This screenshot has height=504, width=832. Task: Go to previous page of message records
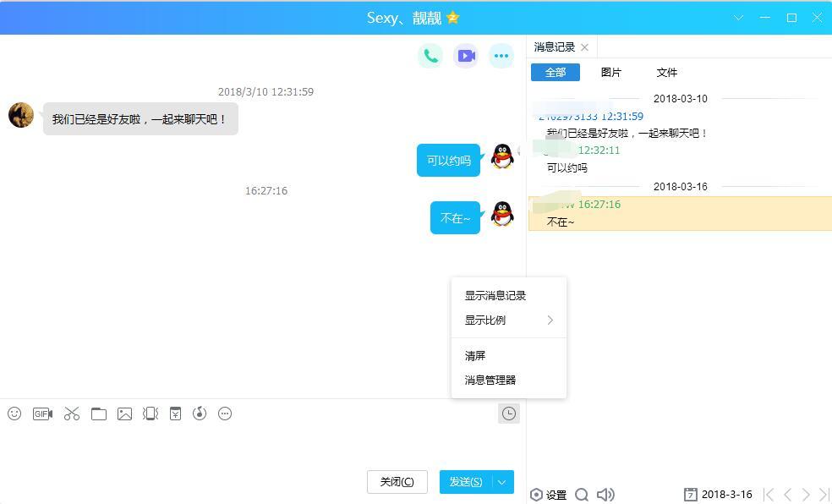point(788,495)
